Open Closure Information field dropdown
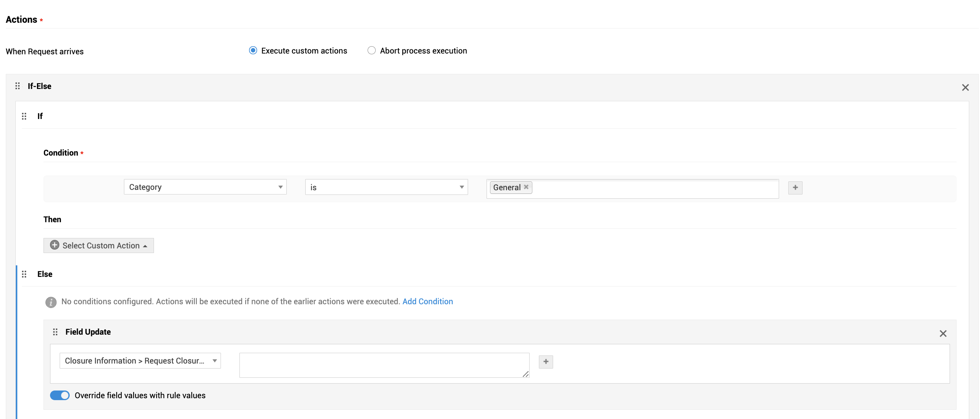The image size is (980, 419). (x=140, y=361)
